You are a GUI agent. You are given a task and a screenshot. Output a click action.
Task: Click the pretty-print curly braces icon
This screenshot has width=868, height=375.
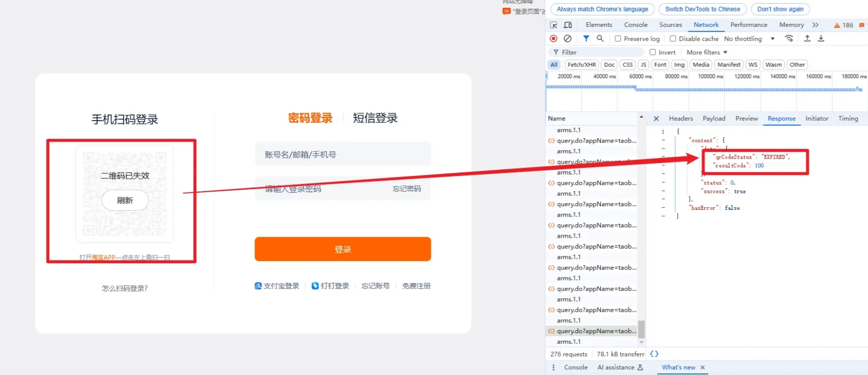pos(654,354)
